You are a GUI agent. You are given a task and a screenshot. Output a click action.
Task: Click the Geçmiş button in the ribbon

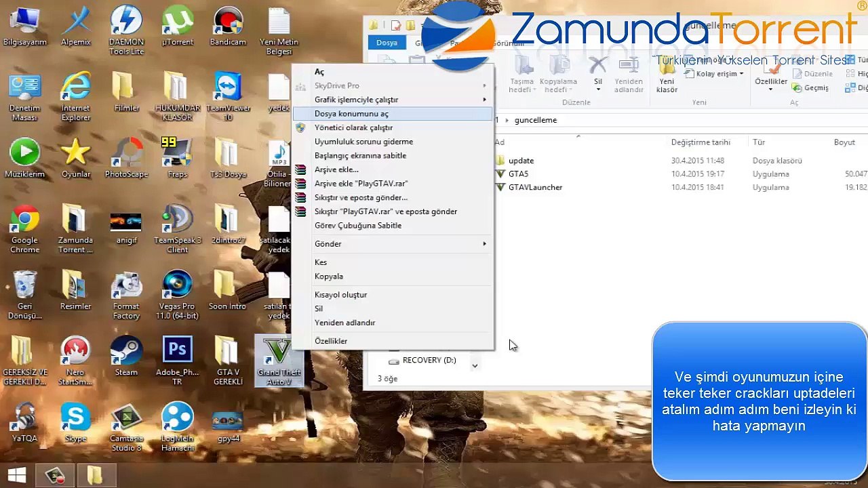810,88
